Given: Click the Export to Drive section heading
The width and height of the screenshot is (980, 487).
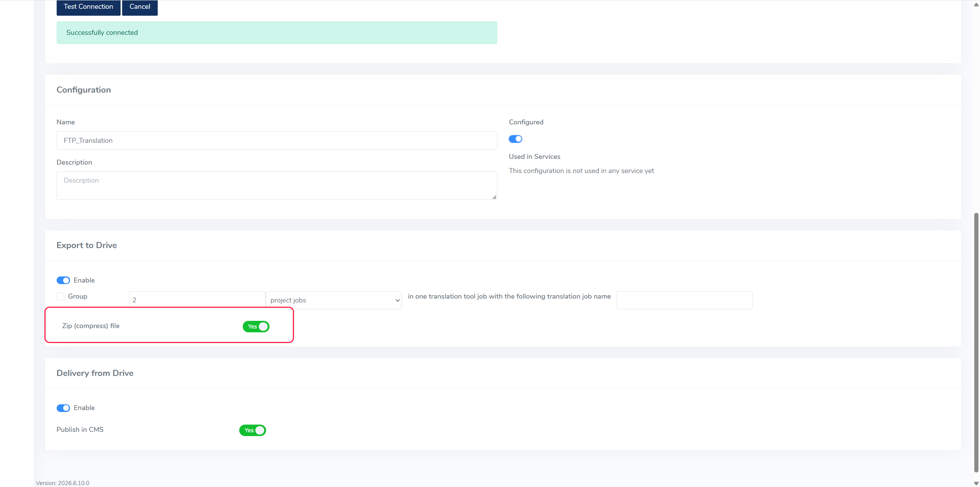Looking at the screenshot, I should click(87, 245).
